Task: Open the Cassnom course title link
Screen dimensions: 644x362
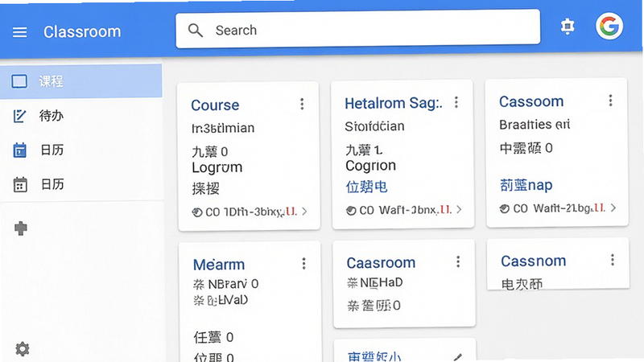Action: pyautogui.click(x=533, y=261)
